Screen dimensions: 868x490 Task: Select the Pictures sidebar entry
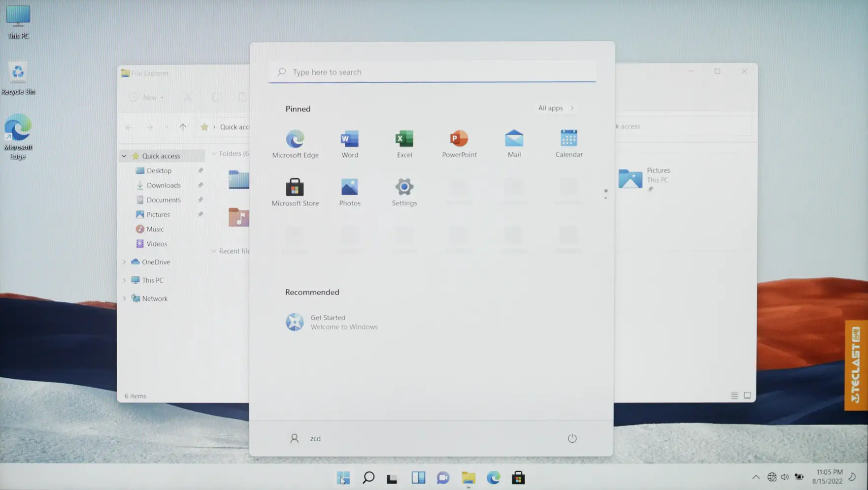pos(158,214)
